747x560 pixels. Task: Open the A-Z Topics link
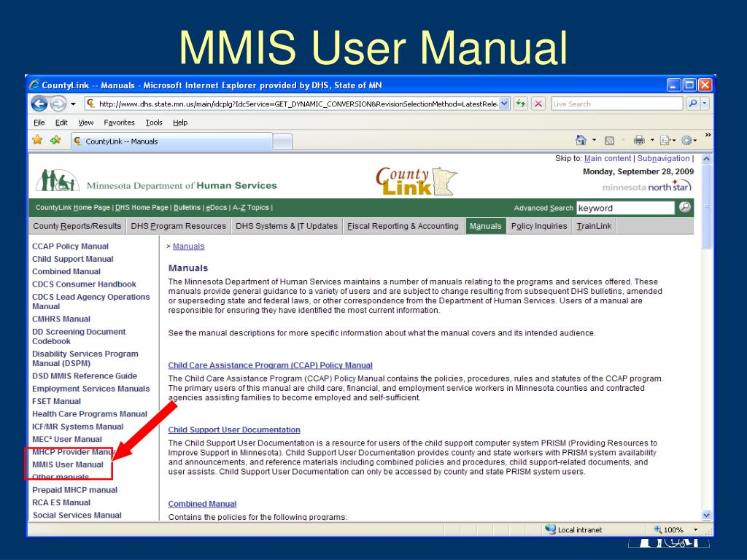pos(251,208)
